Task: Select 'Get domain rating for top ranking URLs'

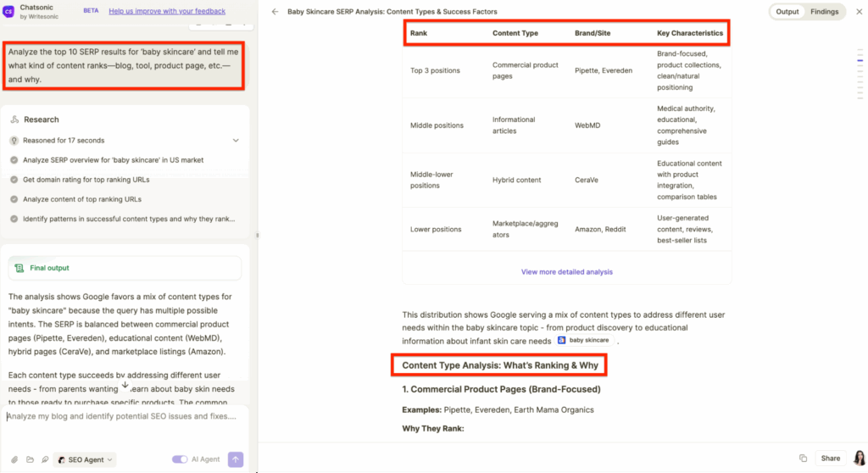Action: tap(86, 180)
